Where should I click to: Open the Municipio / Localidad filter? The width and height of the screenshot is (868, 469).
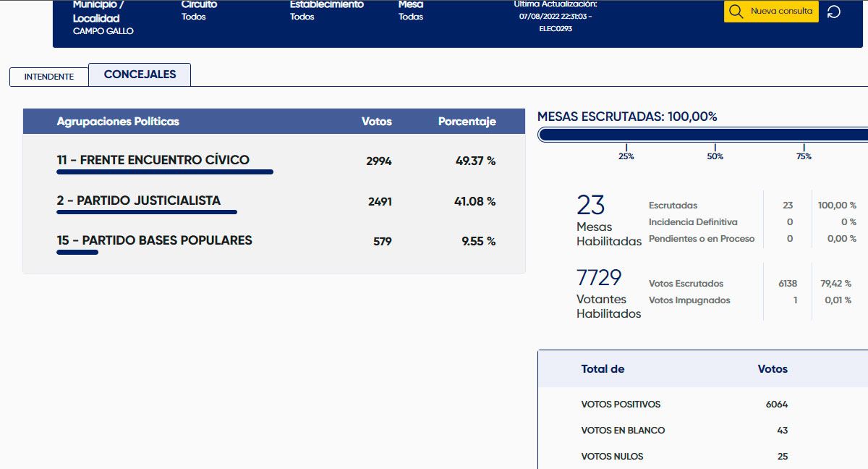[103, 18]
